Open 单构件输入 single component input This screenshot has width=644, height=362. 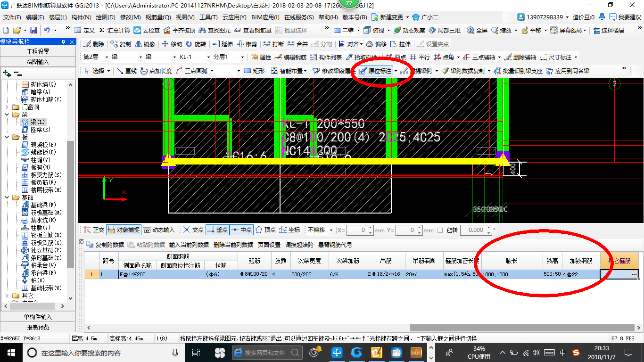[38, 317]
